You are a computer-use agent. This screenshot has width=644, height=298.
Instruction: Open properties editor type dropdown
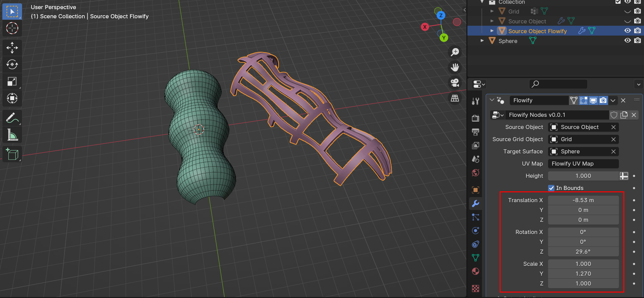pos(479,84)
